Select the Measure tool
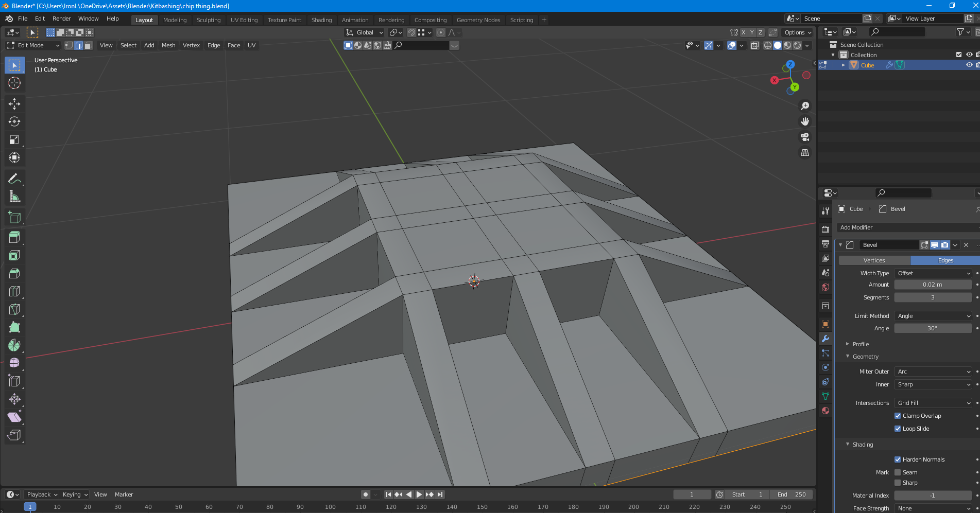Viewport: 980px width, 513px height. point(14,197)
